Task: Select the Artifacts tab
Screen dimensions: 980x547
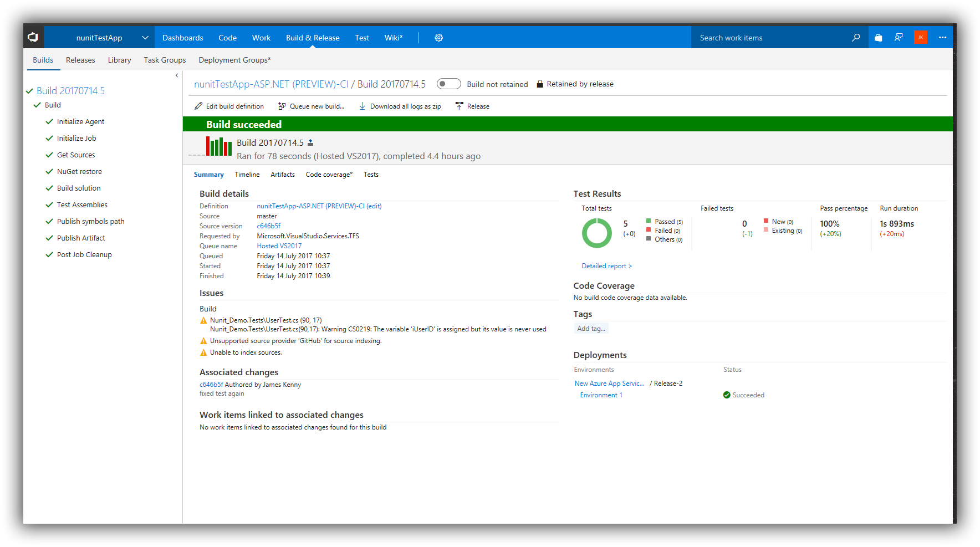Action: point(283,175)
